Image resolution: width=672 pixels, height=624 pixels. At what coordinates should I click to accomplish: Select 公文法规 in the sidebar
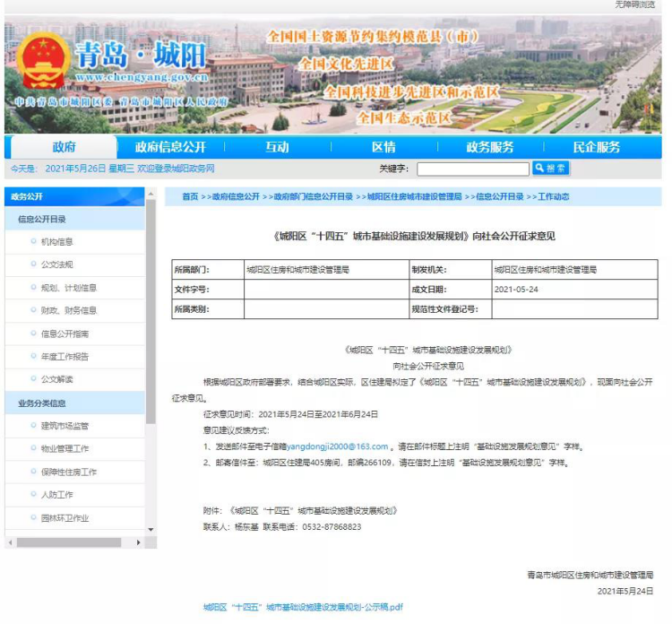[x=57, y=265]
